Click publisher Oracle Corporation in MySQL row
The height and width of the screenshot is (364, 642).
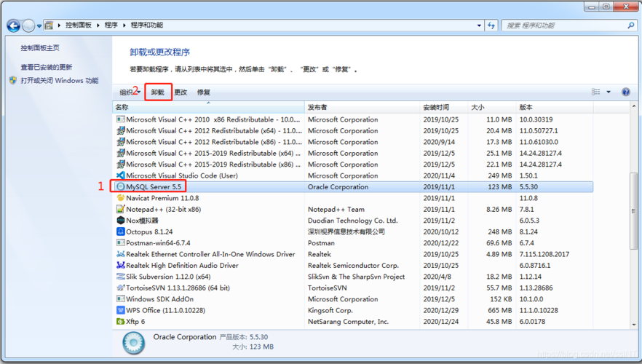click(x=338, y=186)
